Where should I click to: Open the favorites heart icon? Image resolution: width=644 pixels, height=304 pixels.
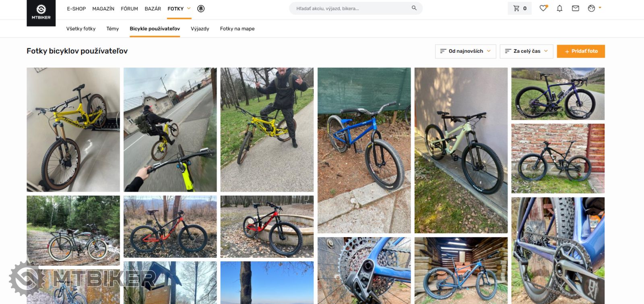[543, 8]
